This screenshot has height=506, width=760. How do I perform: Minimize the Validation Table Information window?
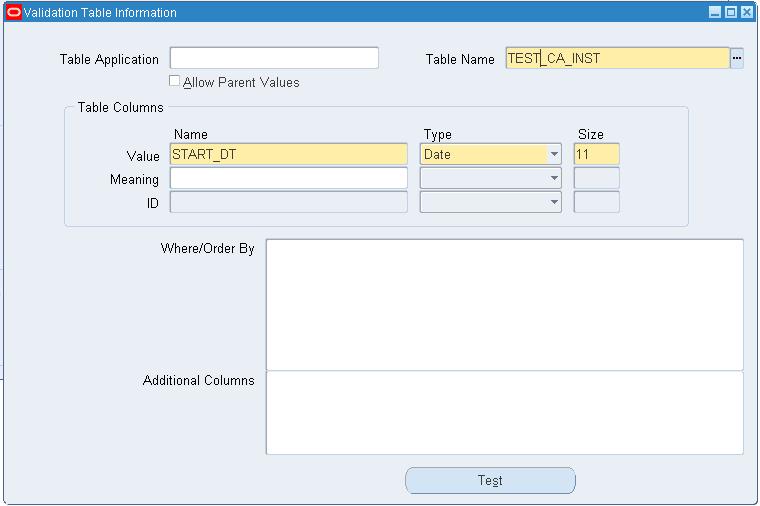(715, 12)
